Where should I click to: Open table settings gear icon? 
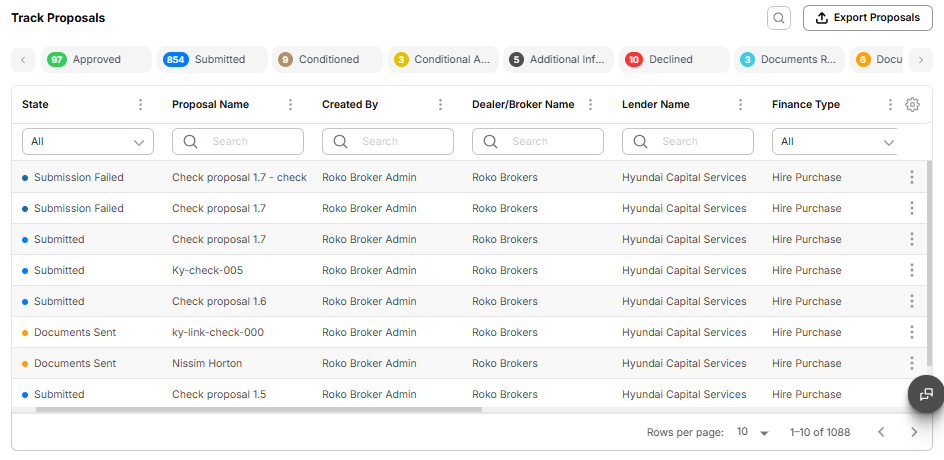click(912, 105)
